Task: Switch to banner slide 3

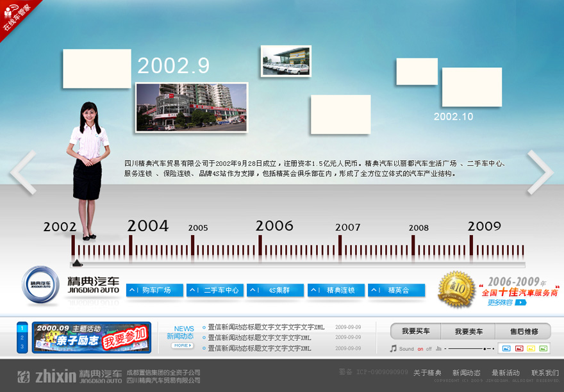Action: (22, 347)
